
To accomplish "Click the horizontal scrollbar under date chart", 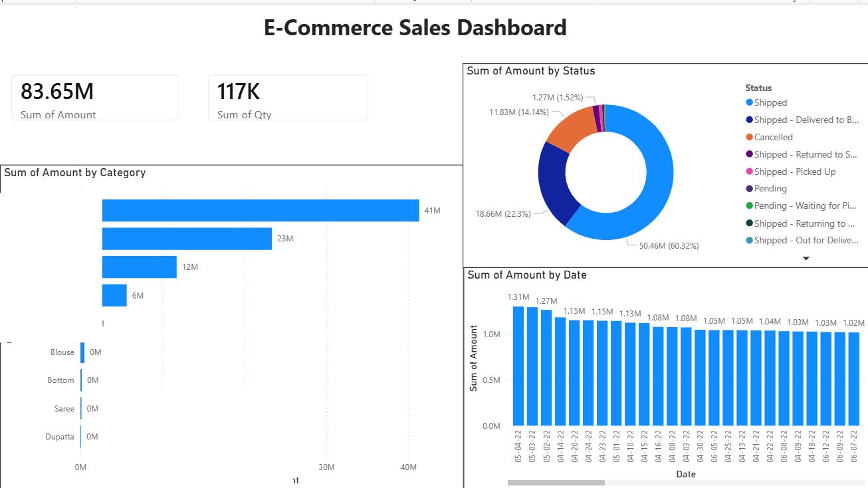I will [556, 483].
